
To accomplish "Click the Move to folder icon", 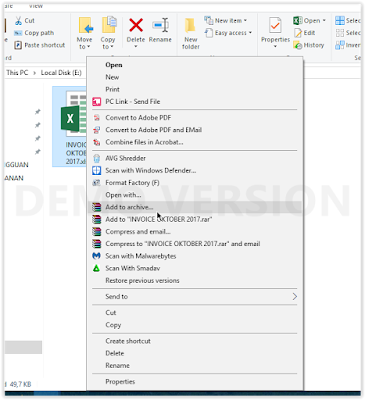I will 85,26.
